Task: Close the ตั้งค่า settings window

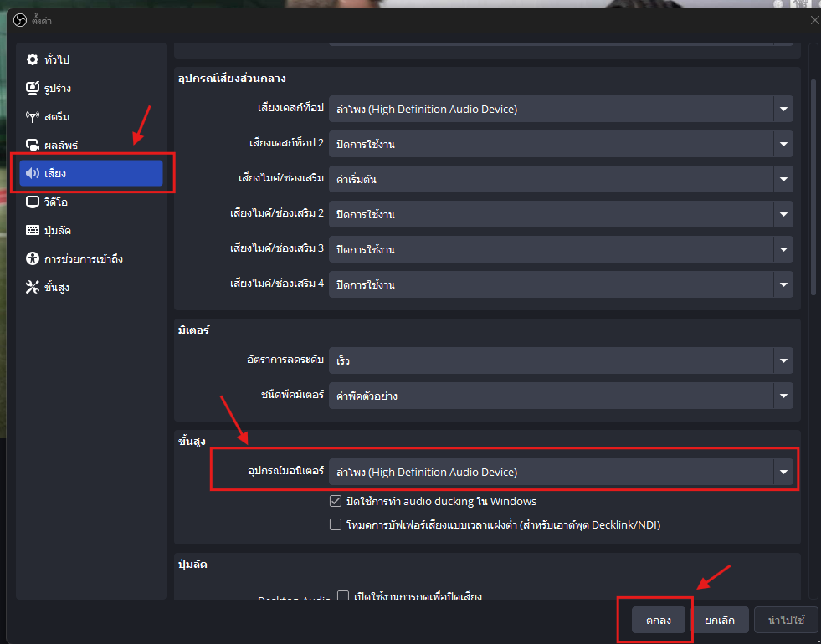Action: tap(814, 20)
